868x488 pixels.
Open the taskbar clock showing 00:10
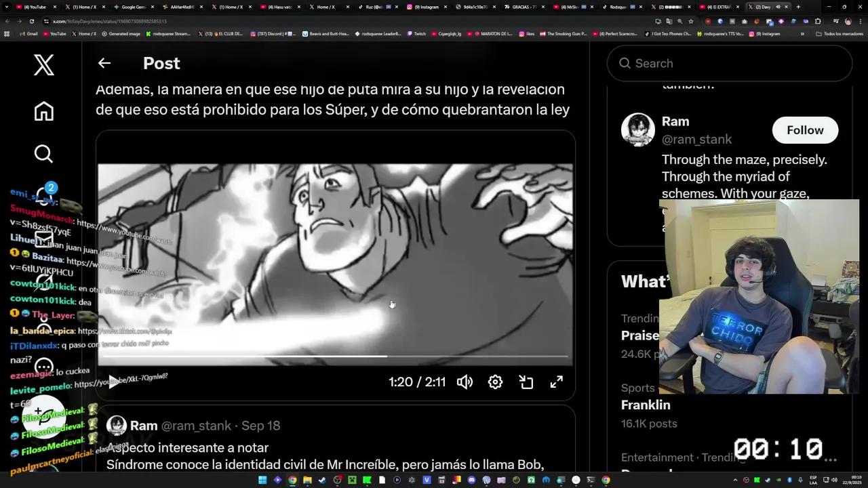852,481
